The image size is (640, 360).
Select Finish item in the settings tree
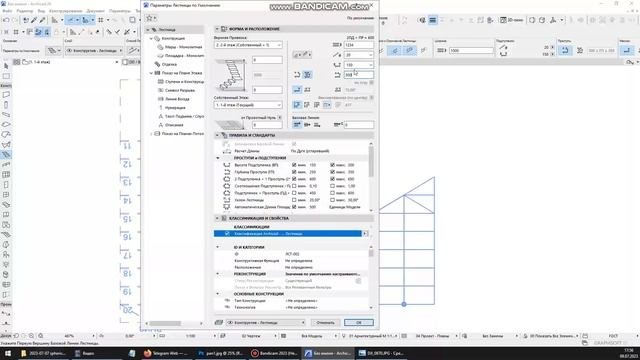[169, 64]
